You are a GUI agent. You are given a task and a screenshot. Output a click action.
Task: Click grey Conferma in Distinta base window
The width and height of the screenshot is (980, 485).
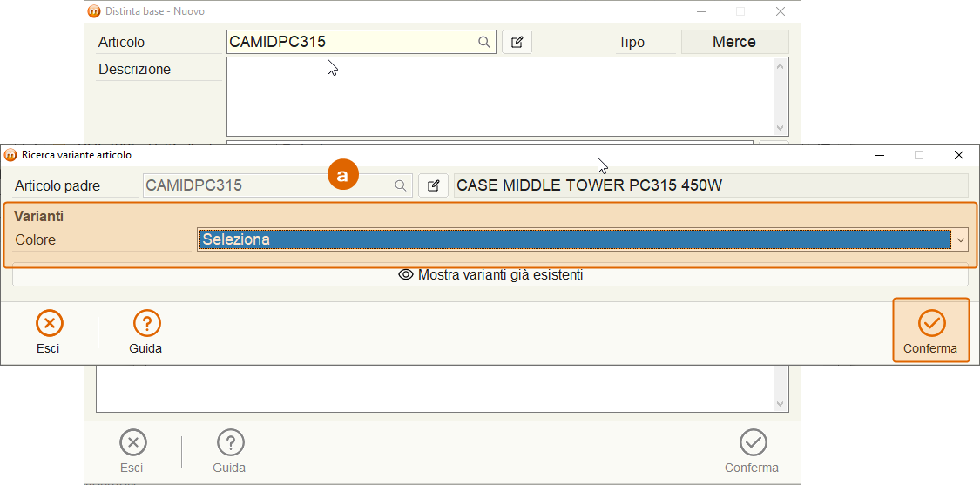[752, 452]
